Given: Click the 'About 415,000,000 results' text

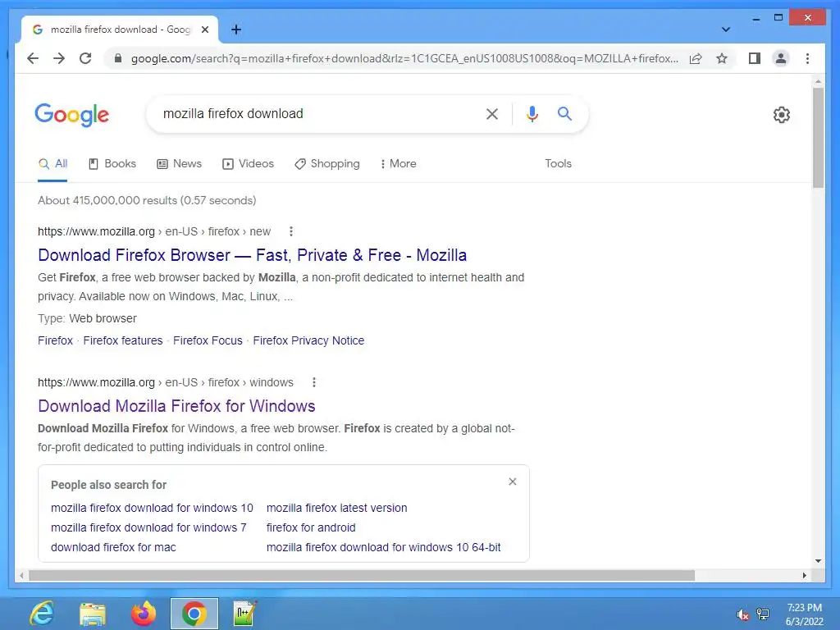Looking at the screenshot, I should (x=147, y=200).
